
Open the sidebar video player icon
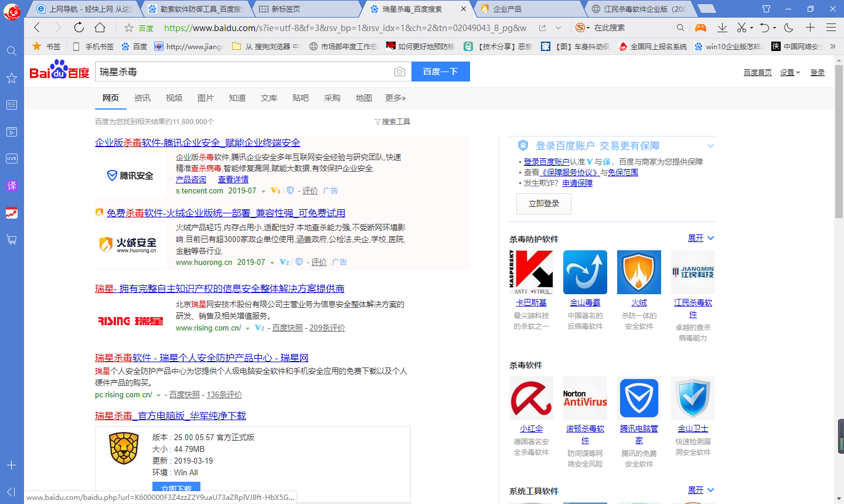point(11,132)
